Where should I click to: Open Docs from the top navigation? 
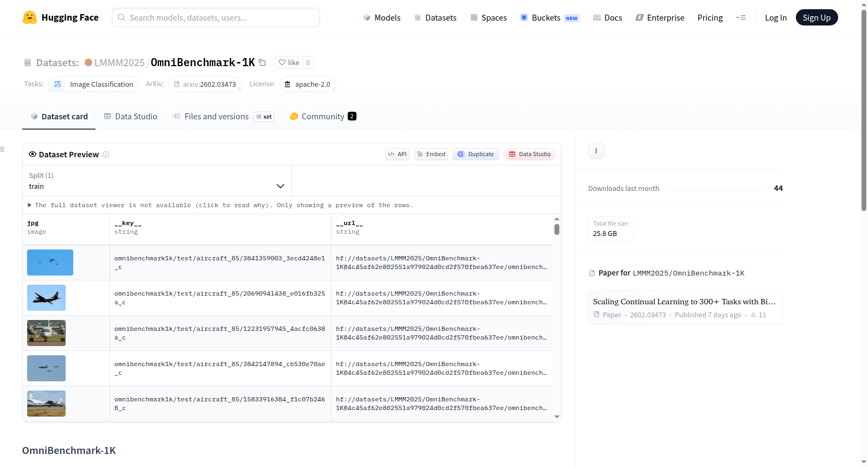click(608, 17)
